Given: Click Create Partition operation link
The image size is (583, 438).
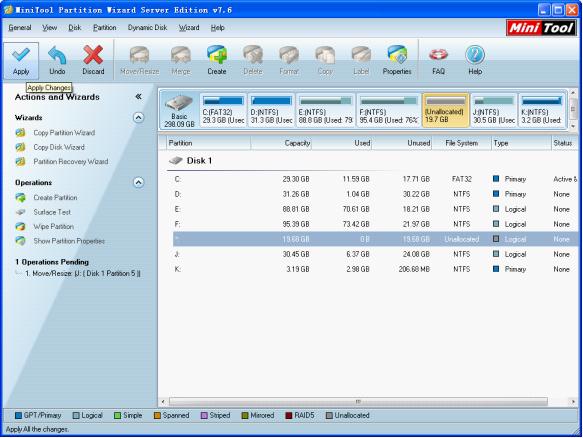Looking at the screenshot, I should click(55, 197).
